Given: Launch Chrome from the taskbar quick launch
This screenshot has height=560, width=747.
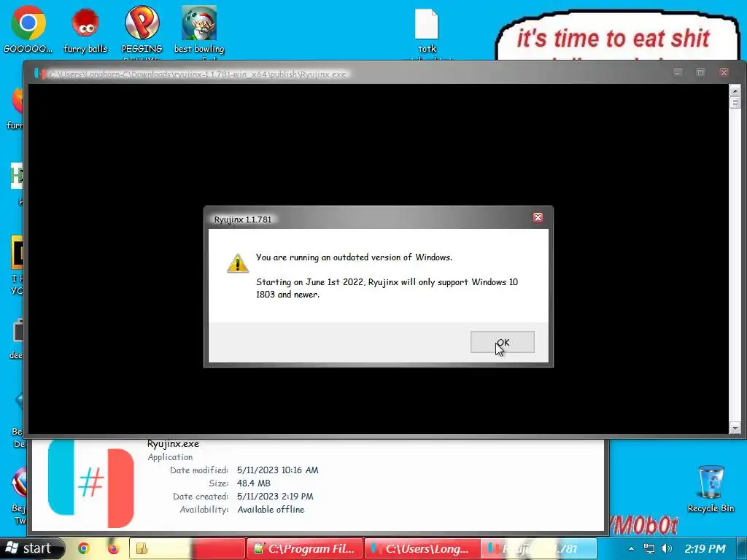Looking at the screenshot, I should click(x=84, y=548).
